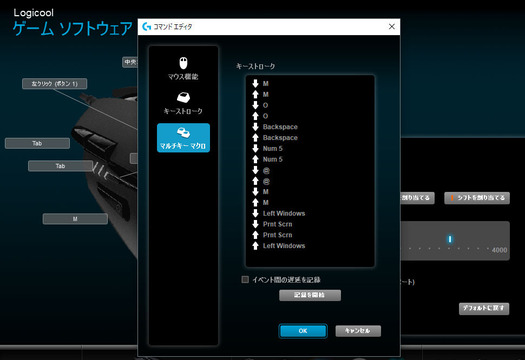
Task: Open the マルチキー マクロ tab
Action: click(x=183, y=138)
